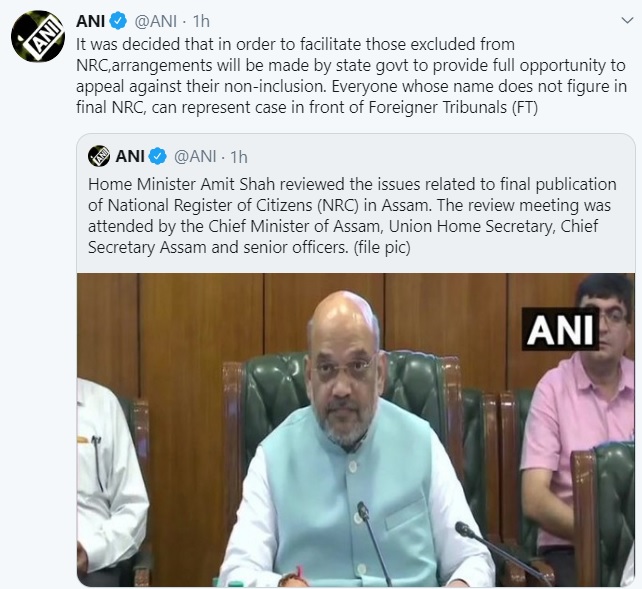Click the ANI watermark on the photo
Viewport: 642px width, 589px height.
coord(560,329)
